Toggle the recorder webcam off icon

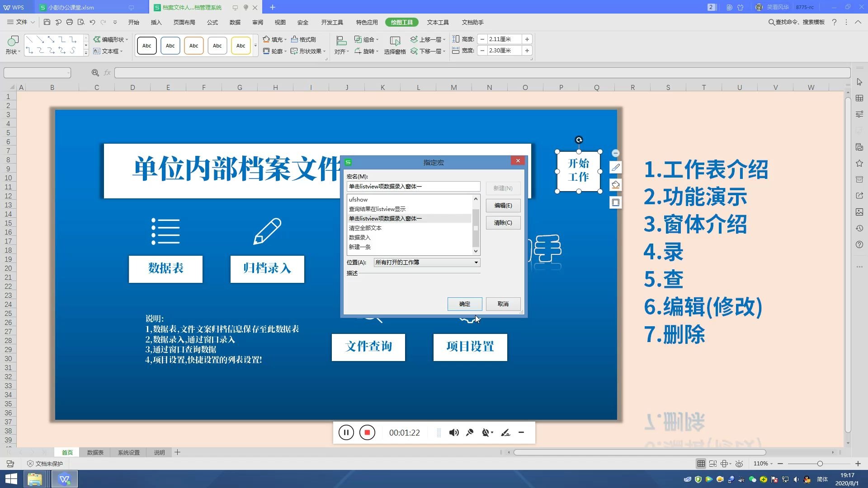[486, 432]
